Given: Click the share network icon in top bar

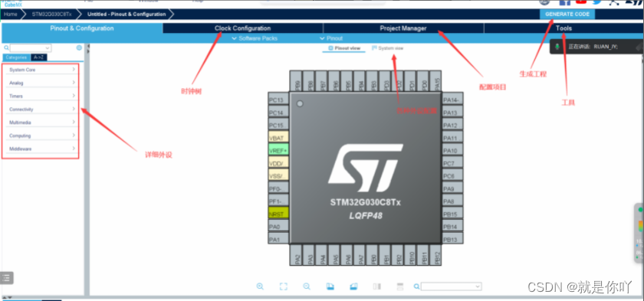Looking at the screenshot, I should click(x=613, y=2).
